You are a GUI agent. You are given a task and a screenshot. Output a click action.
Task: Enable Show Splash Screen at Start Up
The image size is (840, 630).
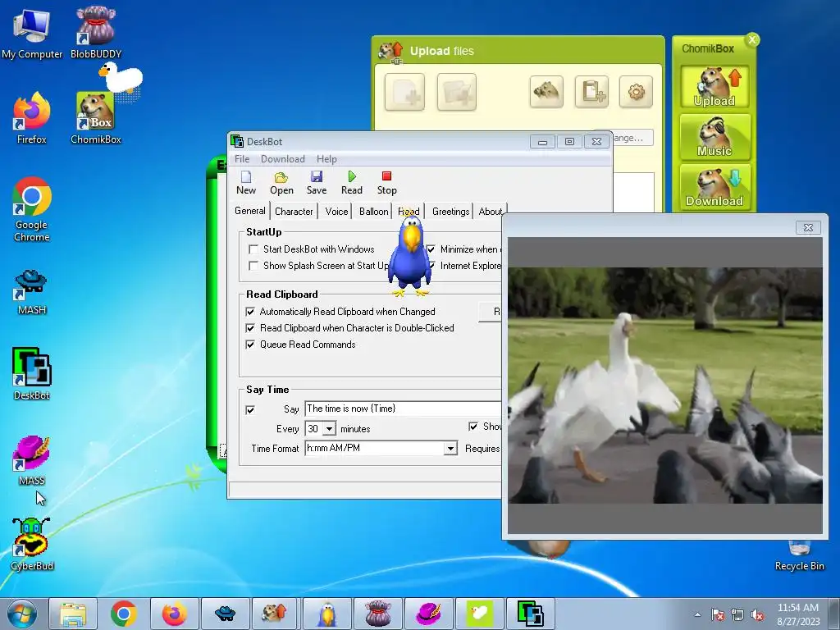(x=253, y=266)
